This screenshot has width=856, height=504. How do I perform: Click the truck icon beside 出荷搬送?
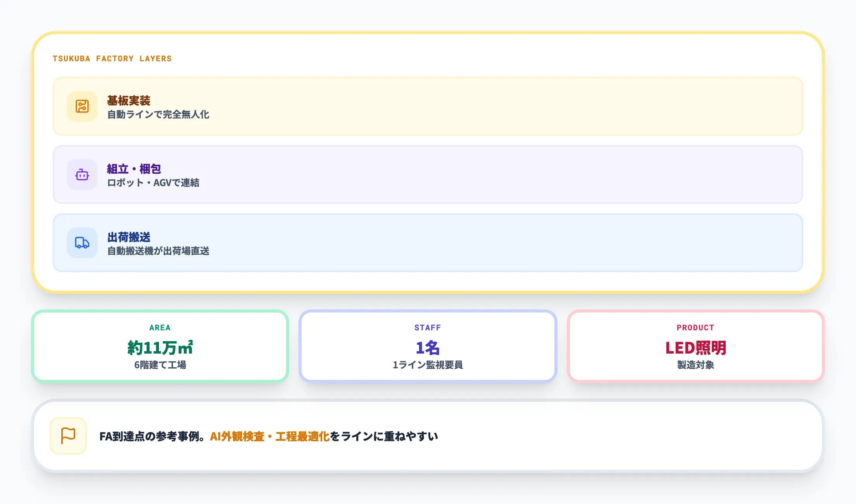click(x=82, y=243)
